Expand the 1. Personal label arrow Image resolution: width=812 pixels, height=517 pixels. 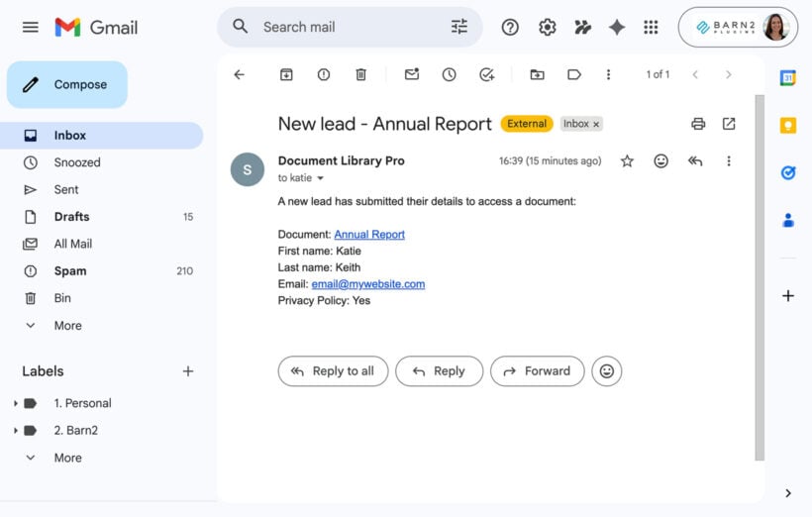pos(16,403)
